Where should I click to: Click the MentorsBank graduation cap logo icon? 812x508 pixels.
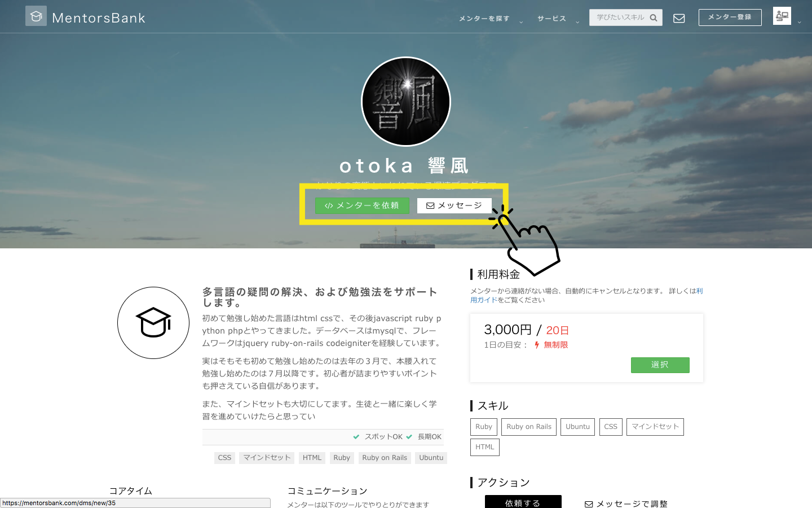(36, 16)
